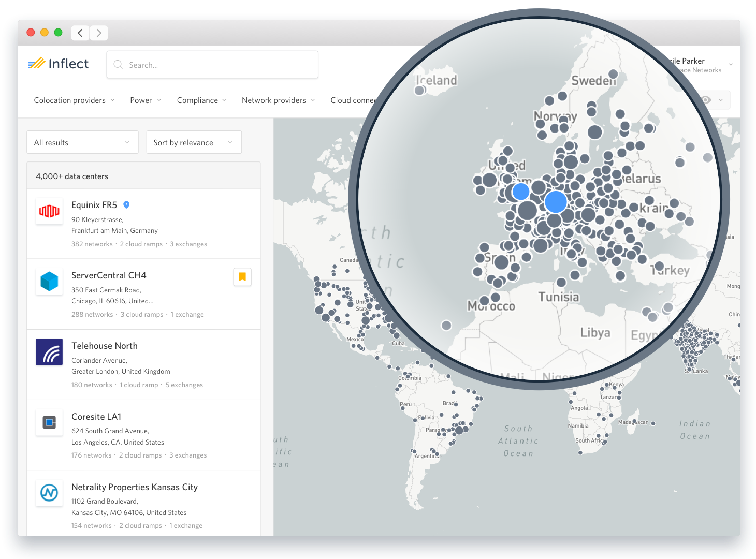This screenshot has height=559, width=756.
Task: Open the user account dropdown chevron
Action: pyautogui.click(x=731, y=65)
